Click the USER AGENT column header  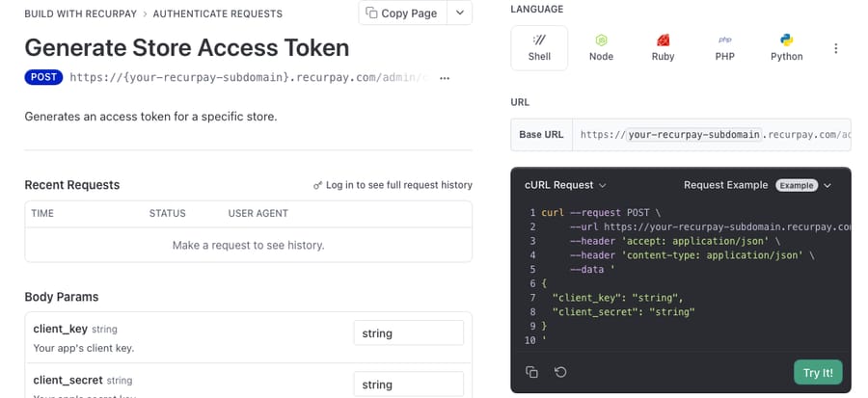click(x=258, y=213)
